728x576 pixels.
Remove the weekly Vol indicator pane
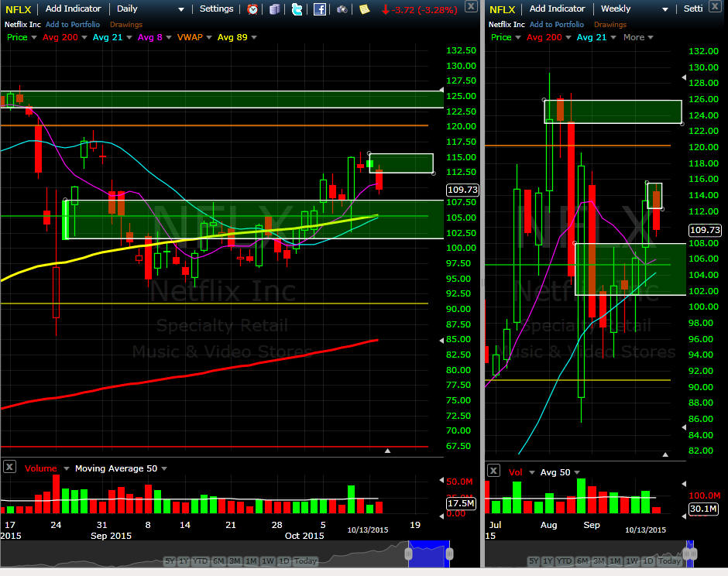pyautogui.click(x=493, y=471)
